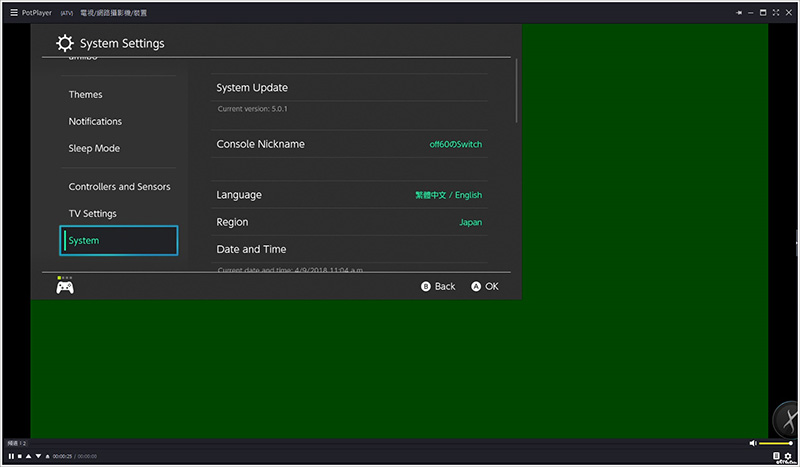Select Controllers and Sensors option
This screenshot has height=467, width=800.
point(119,187)
